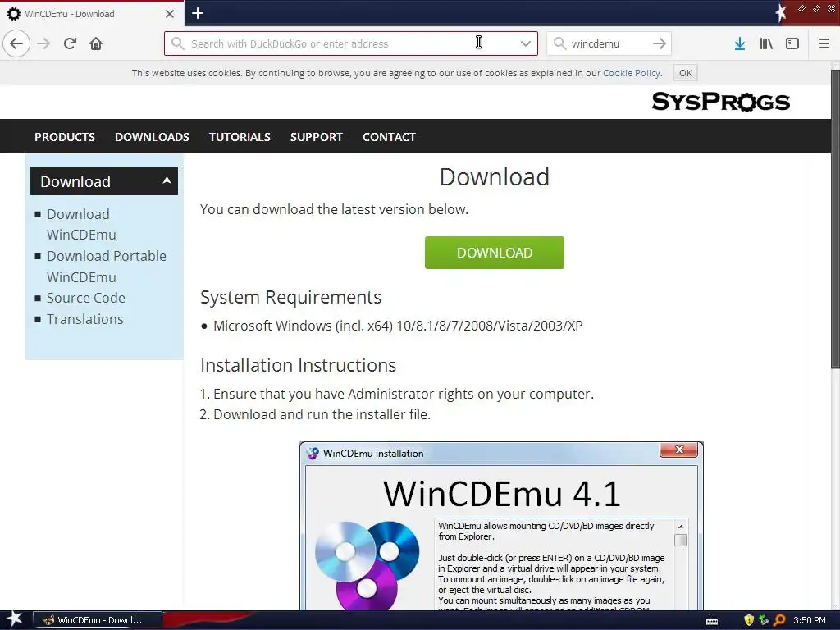Open the browser downloads panel

click(x=740, y=43)
